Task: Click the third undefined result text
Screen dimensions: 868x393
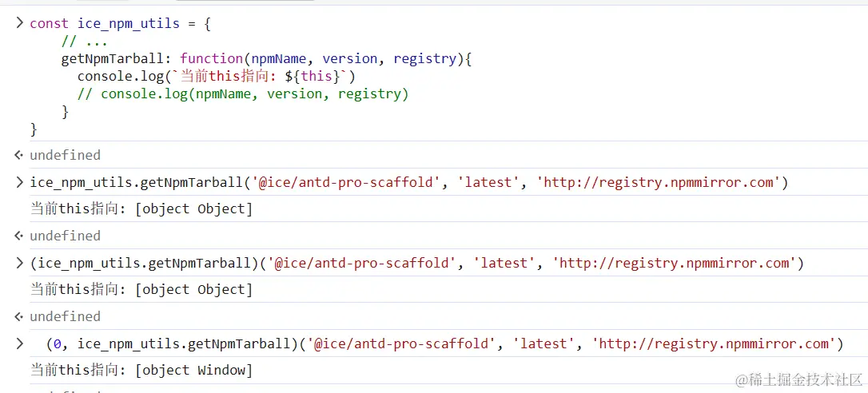Action: [x=66, y=316]
